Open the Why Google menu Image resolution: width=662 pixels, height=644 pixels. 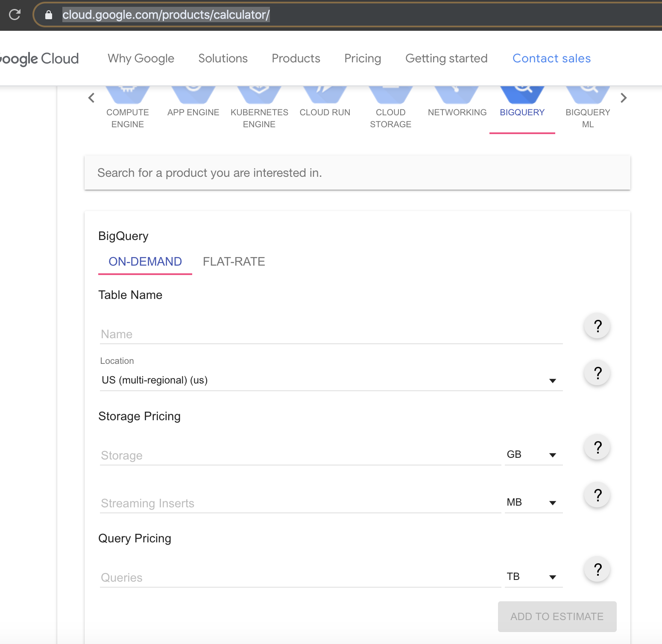pyautogui.click(x=141, y=59)
